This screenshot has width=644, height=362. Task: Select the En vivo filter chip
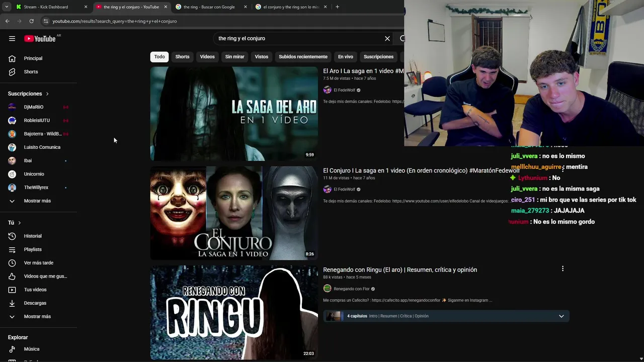click(x=345, y=57)
